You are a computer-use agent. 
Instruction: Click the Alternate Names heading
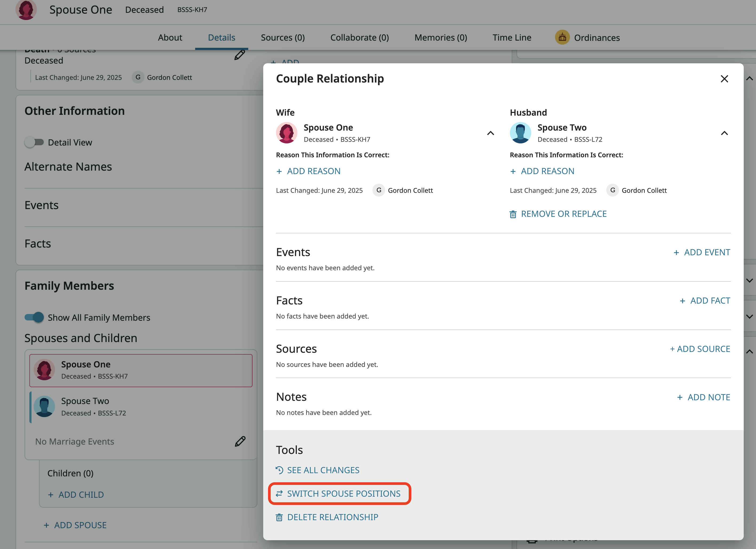coord(68,167)
